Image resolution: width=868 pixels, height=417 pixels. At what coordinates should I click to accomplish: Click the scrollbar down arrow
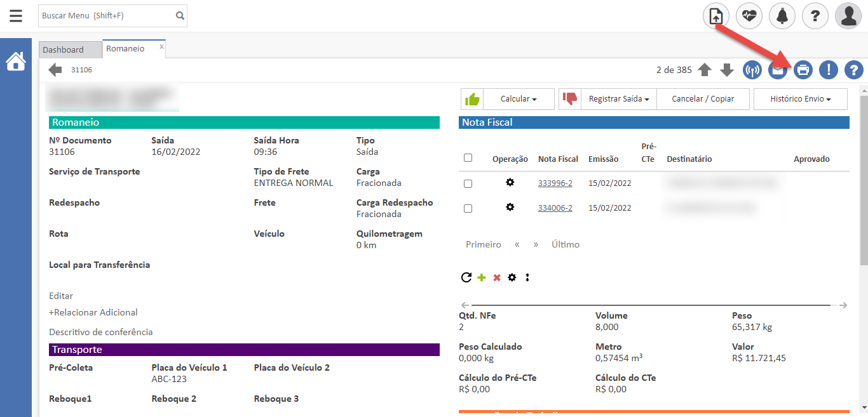[x=864, y=407]
